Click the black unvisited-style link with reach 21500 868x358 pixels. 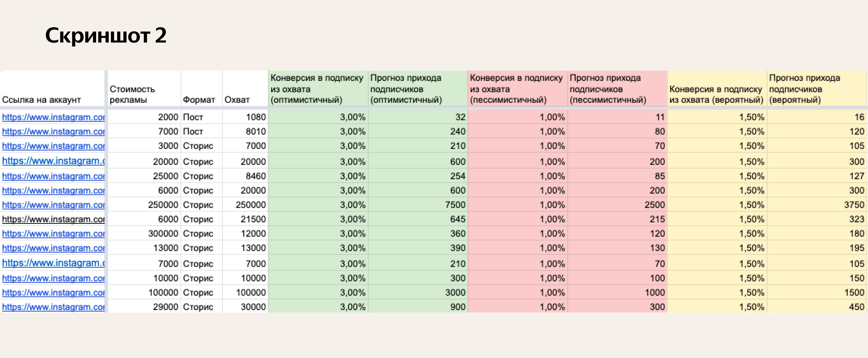pyautogui.click(x=53, y=219)
